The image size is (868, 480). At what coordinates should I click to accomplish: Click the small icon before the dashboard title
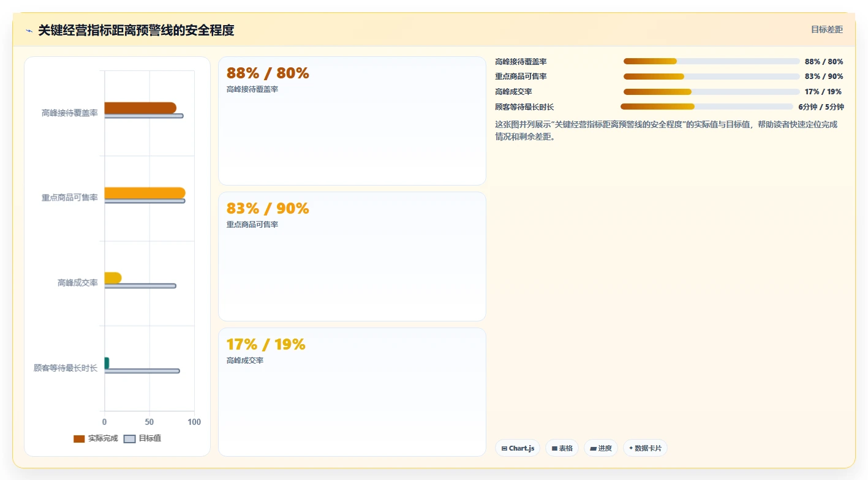[x=29, y=31]
